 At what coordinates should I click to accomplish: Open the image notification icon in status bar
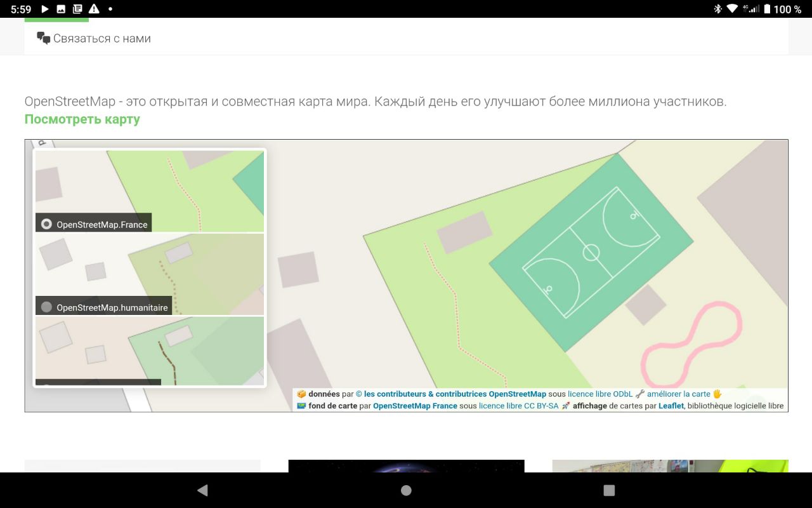(61, 9)
